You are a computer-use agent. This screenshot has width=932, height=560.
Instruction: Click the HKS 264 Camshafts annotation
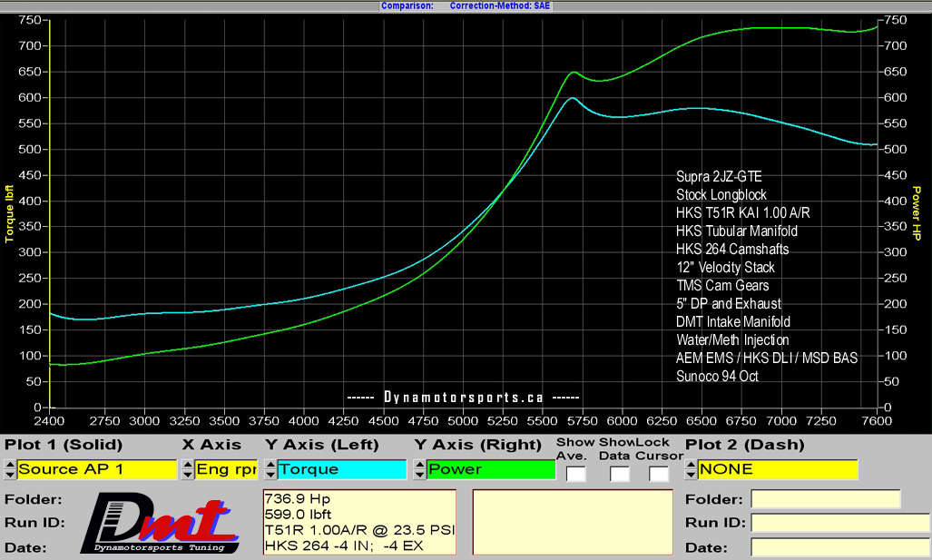(x=732, y=249)
